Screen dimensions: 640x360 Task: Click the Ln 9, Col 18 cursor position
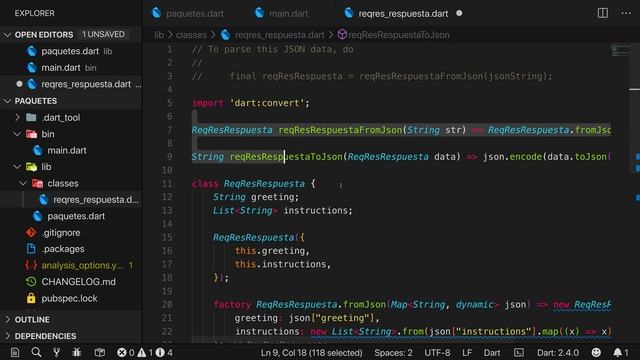point(311,352)
